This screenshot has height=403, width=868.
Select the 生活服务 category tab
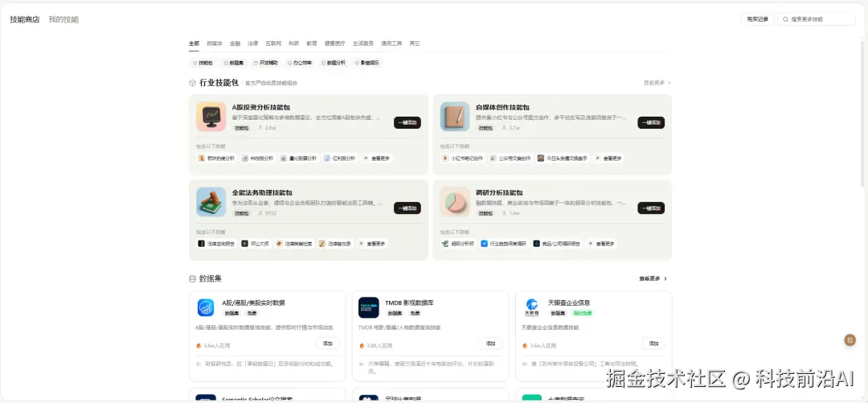point(363,43)
